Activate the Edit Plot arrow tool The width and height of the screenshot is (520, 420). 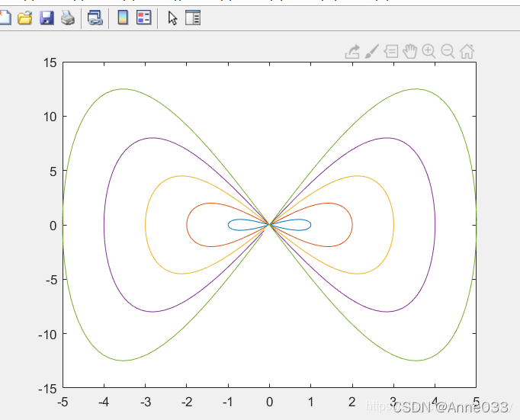(172, 18)
